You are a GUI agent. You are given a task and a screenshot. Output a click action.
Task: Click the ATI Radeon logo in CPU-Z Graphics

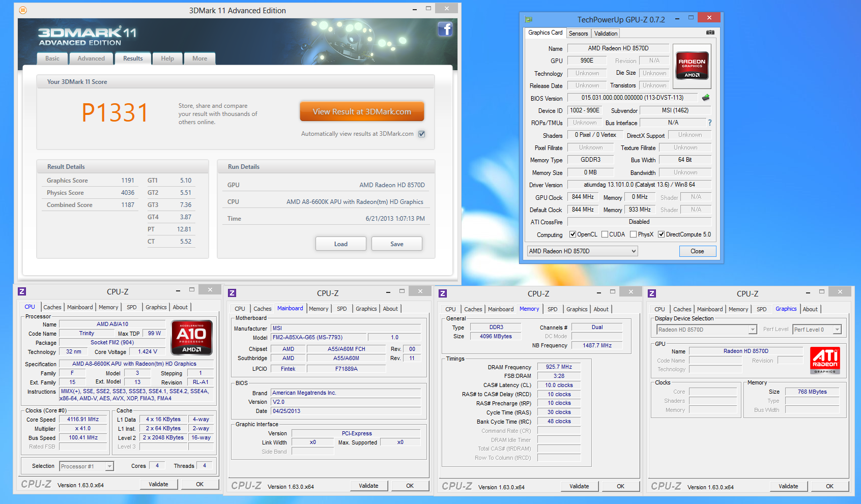coord(825,361)
